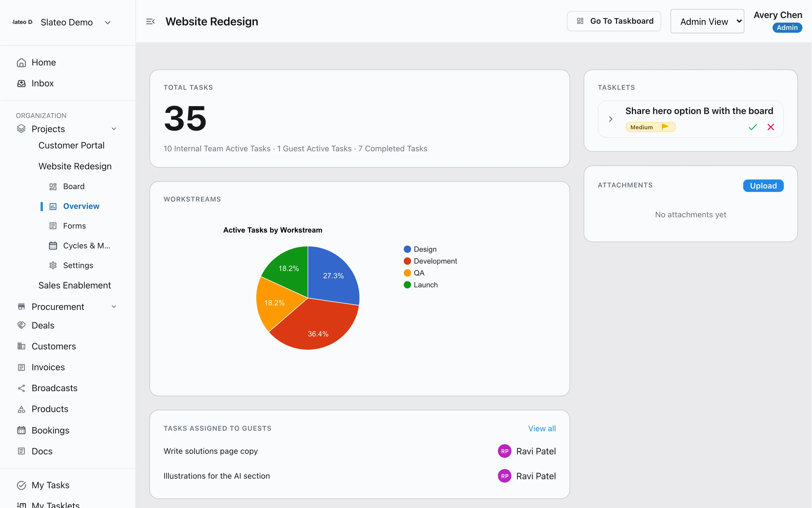812x508 pixels.
Task: Expand the hero option B tasklet
Action: pos(611,119)
